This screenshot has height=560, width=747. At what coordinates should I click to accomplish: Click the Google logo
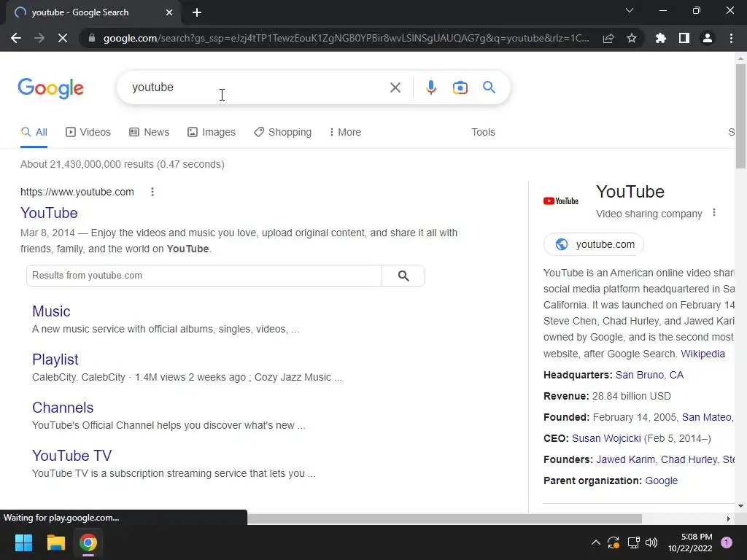pyautogui.click(x=50, y=88)
